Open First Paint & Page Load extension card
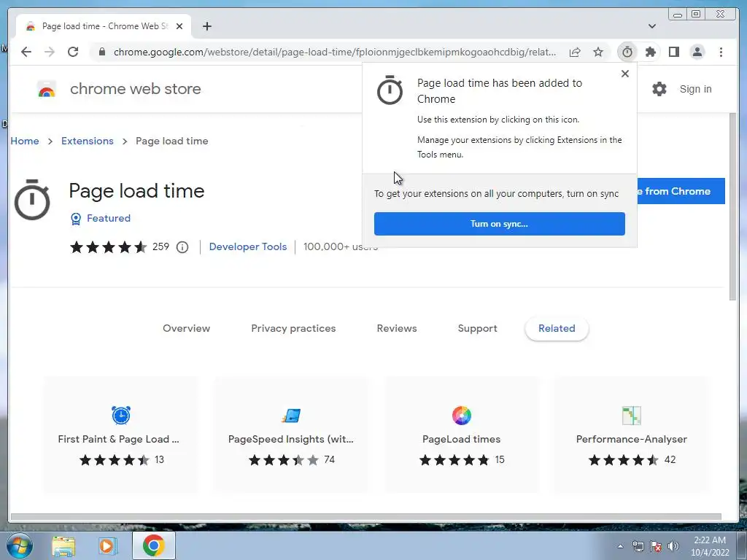Screen dimensions: 747x560 click(x=120, y=435)
